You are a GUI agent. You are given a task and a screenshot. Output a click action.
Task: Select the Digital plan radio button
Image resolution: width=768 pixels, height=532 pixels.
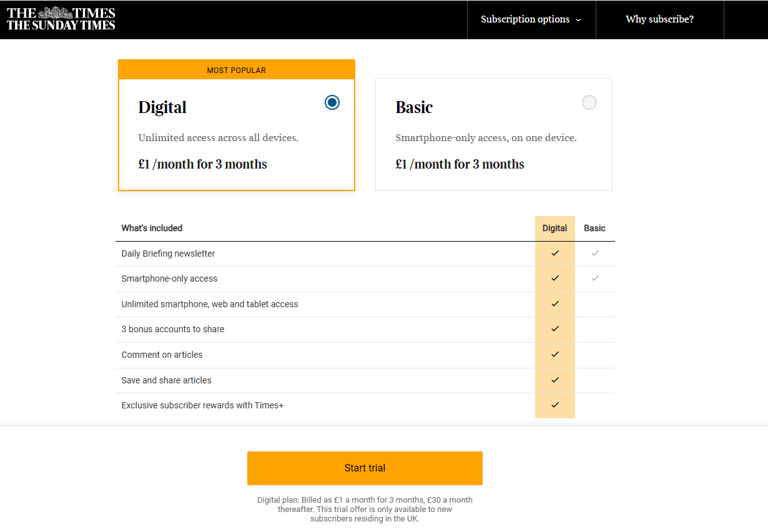332,102
